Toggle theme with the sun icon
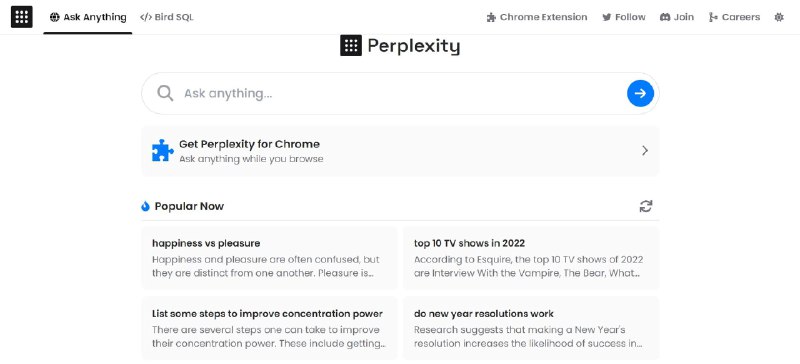800x364 pixels. click(779, 17)
